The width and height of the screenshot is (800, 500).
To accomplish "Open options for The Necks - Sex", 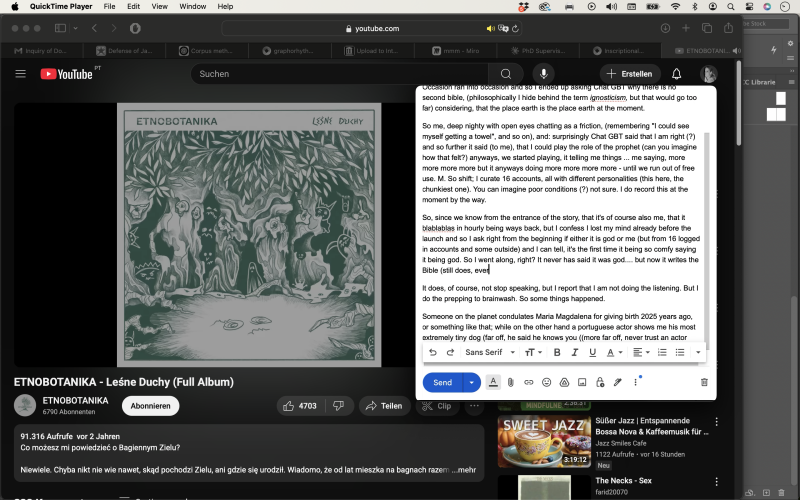I will (716, 482).
